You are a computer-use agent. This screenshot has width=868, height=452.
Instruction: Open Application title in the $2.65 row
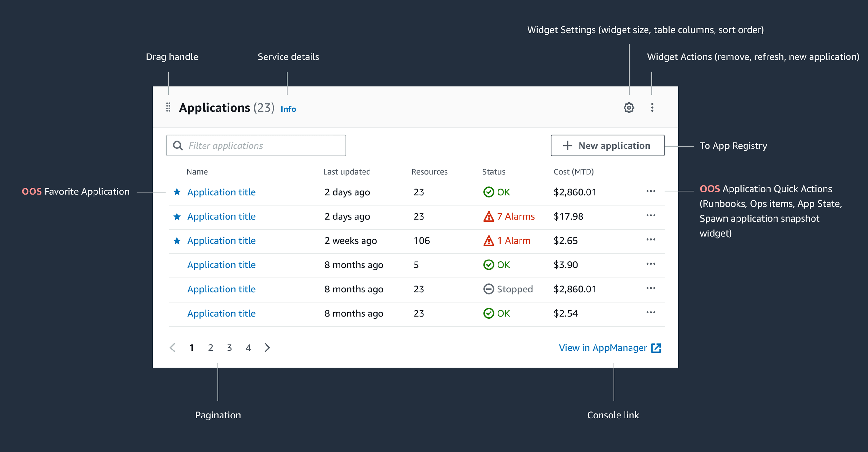(x=221, y=241)
